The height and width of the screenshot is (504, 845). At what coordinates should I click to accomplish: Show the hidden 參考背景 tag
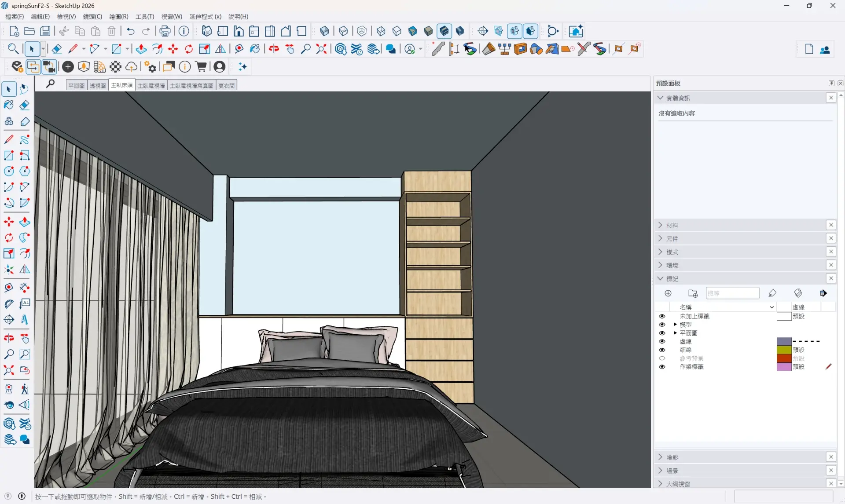(662, 358)
